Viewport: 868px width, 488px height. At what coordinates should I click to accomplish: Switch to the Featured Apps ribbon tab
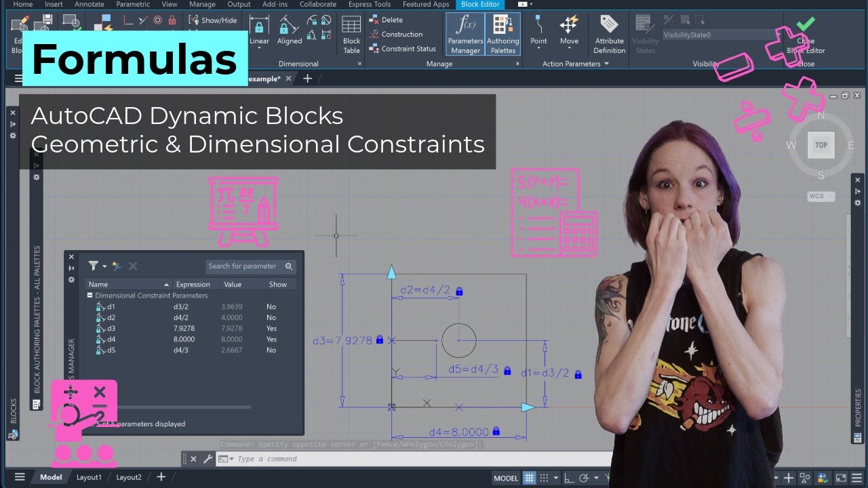coord(426,4)
